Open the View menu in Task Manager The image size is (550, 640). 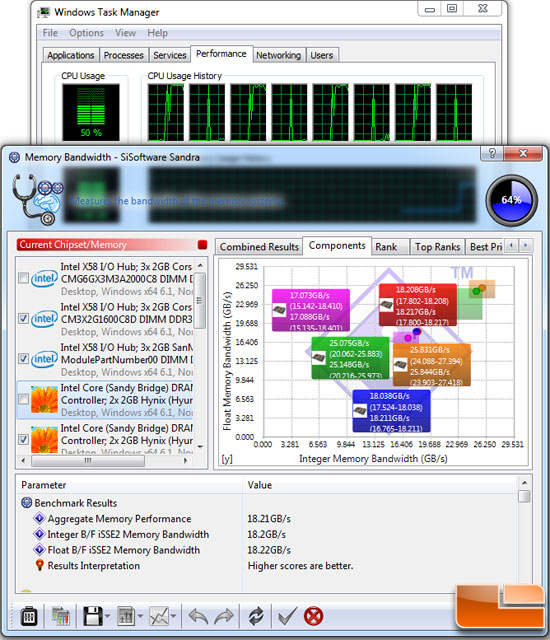(125, 33)
